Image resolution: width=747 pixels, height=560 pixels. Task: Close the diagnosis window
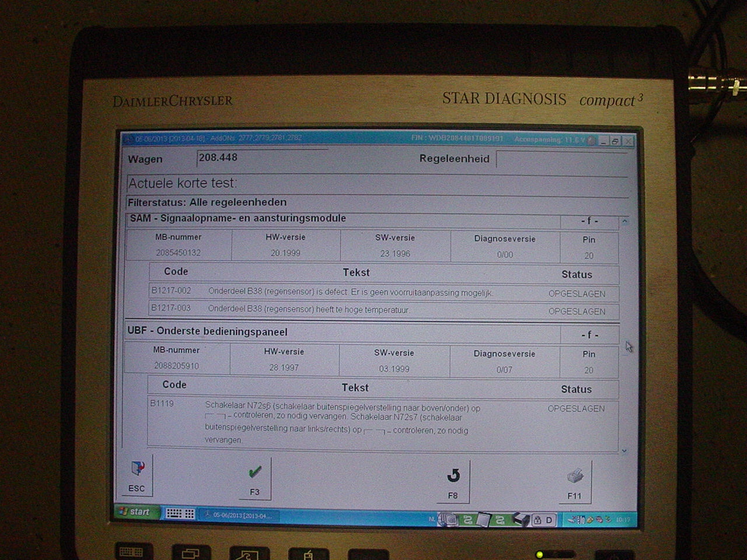628,141
